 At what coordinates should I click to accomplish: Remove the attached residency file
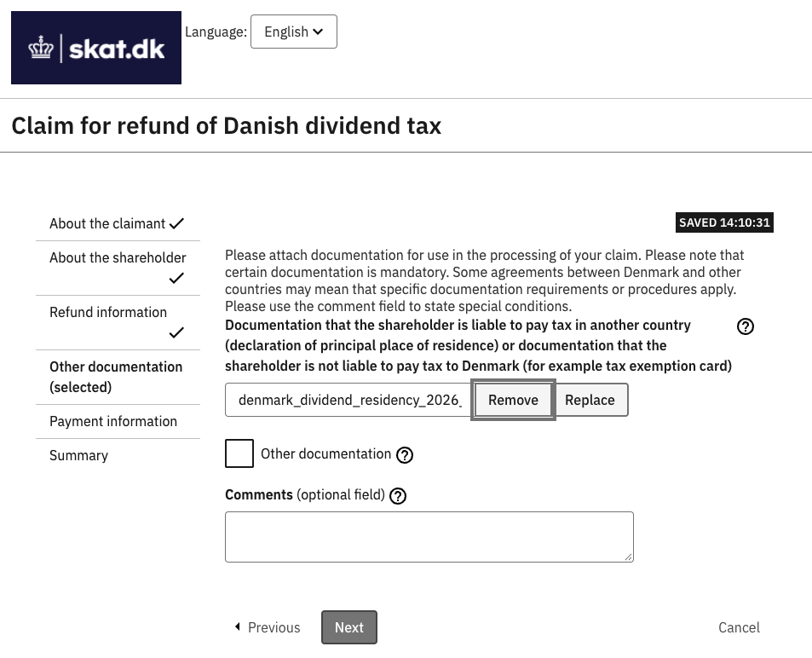point(513,400)
